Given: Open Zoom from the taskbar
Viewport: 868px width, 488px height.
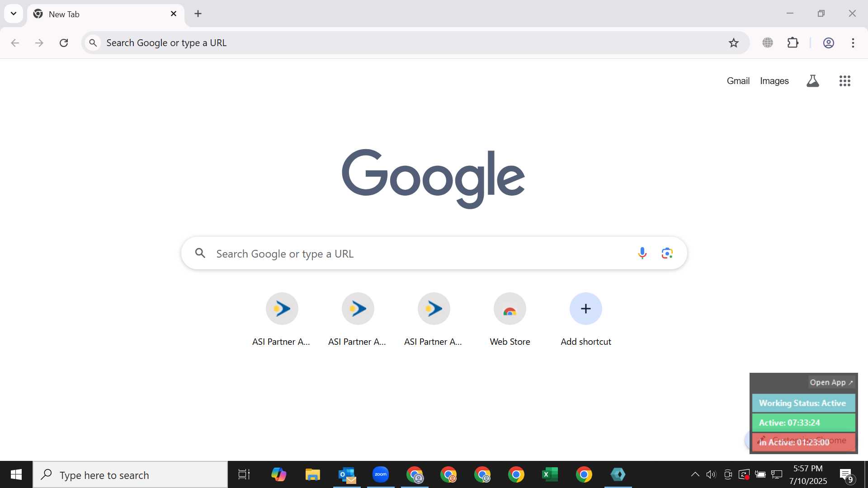Looking at the screenshot, I should (381, 474).
